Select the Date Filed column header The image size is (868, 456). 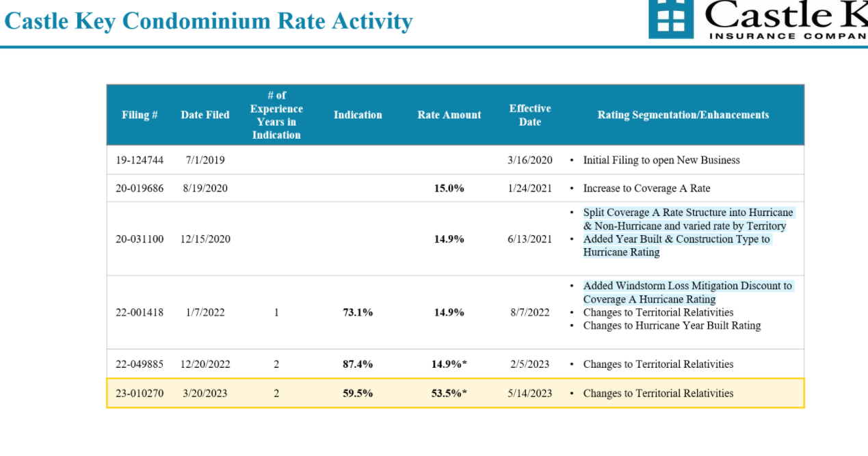pos(205,115)
